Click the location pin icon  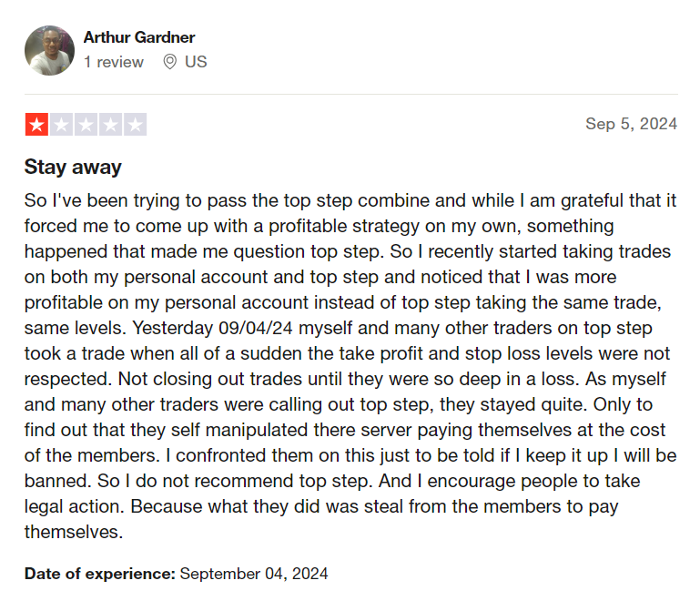[x=169, y=62]
